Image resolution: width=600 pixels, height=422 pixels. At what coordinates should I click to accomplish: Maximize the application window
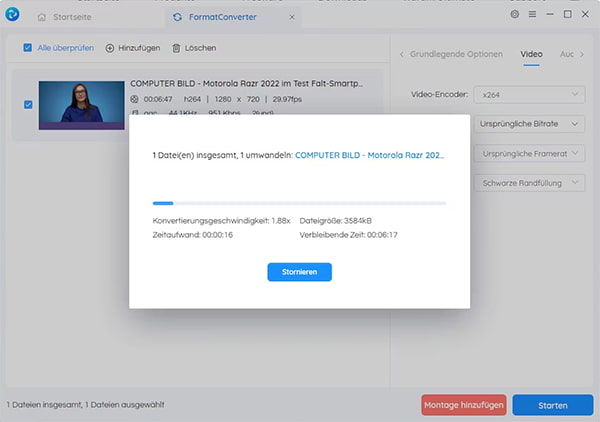coord(567,14)
